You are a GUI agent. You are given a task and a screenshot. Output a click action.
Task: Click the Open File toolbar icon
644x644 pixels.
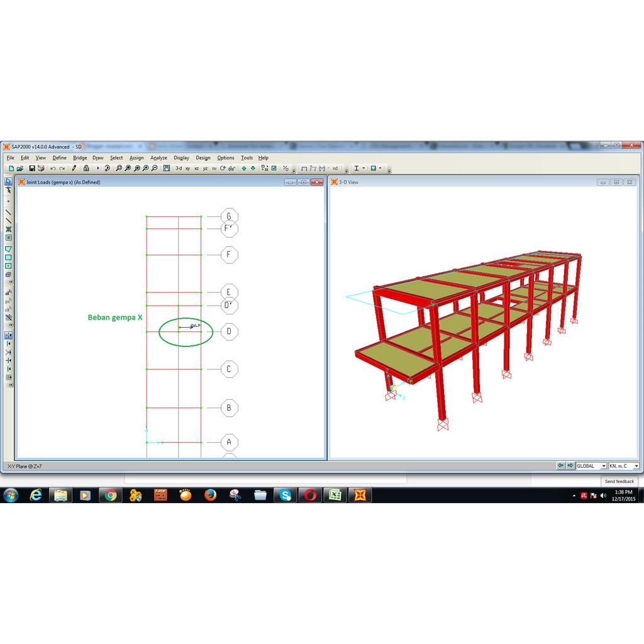tap(19, 169)
